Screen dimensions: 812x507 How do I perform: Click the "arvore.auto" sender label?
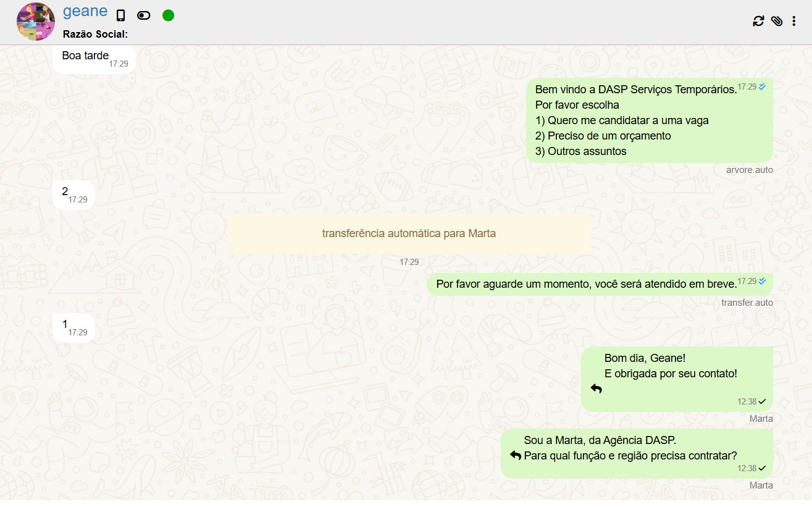click(x=749, y=170)
